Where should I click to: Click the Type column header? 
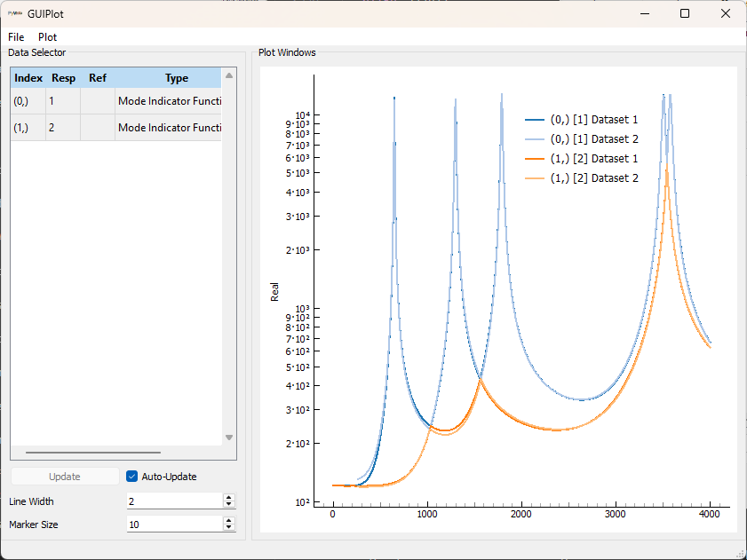176,78
